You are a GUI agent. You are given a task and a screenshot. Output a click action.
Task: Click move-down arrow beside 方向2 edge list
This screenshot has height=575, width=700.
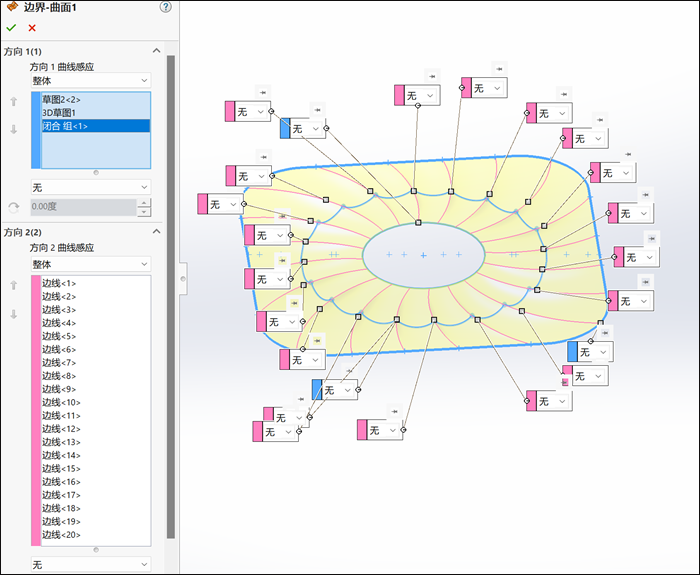[13, 314]
